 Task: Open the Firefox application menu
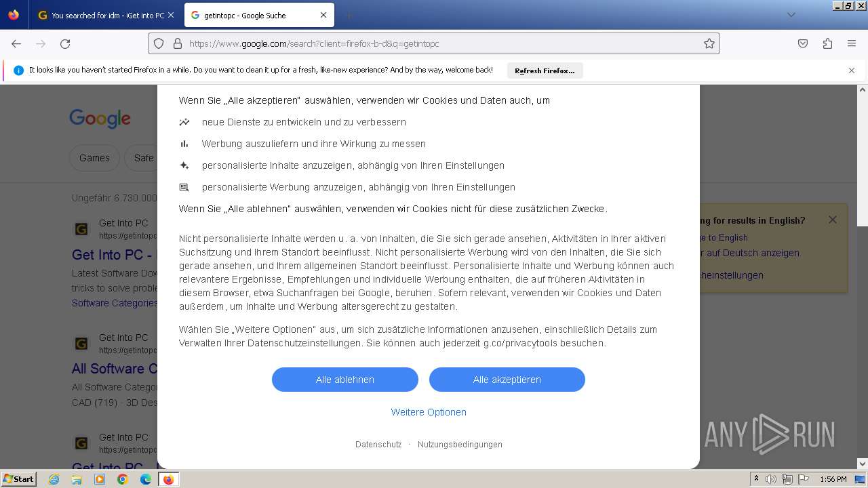pos(852,43)
